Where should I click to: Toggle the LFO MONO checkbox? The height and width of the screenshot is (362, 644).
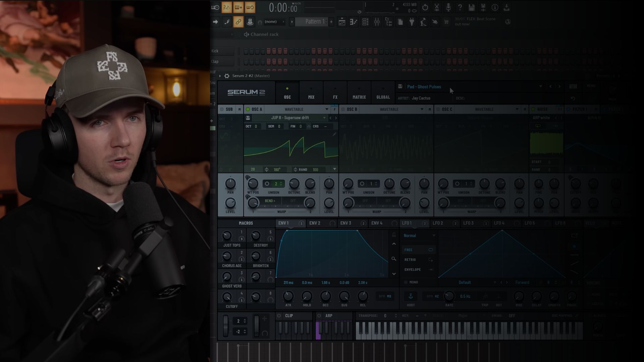(406, 282)
